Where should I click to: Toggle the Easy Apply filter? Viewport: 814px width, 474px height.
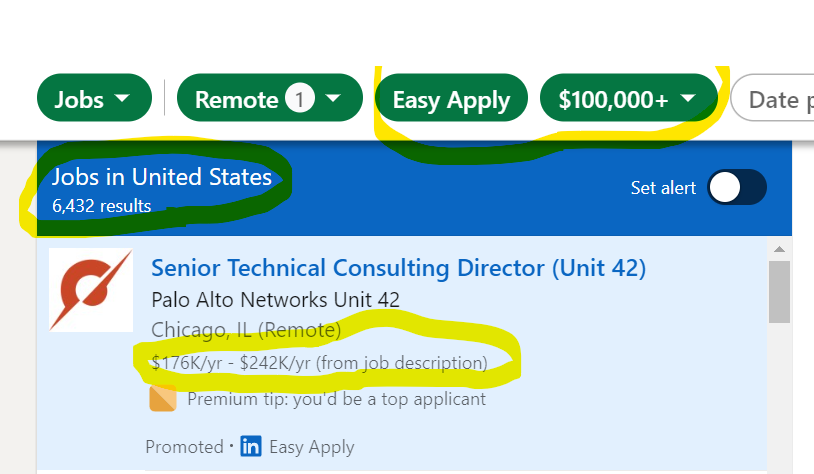[451, 98]
